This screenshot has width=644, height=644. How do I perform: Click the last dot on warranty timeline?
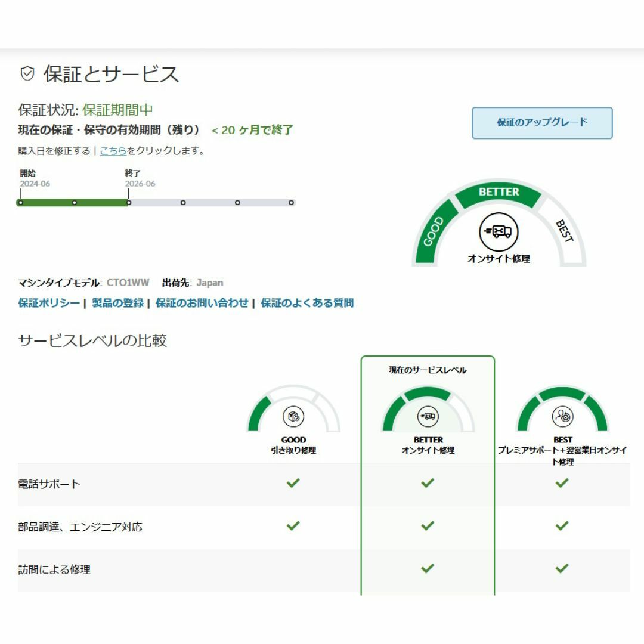(291, 203)
